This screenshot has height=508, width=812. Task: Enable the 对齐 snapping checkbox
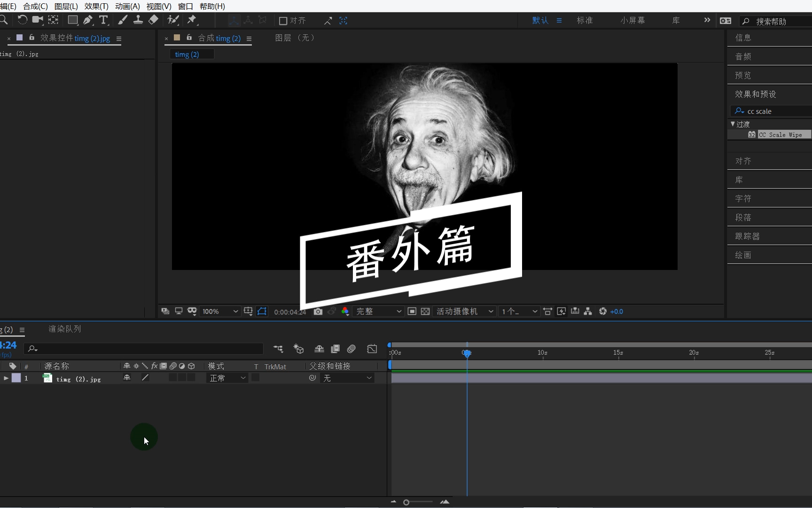coord(283,21)
